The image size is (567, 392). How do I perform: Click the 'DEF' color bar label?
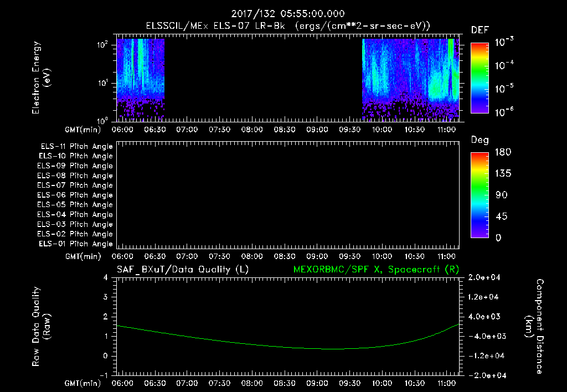point(480,30)
